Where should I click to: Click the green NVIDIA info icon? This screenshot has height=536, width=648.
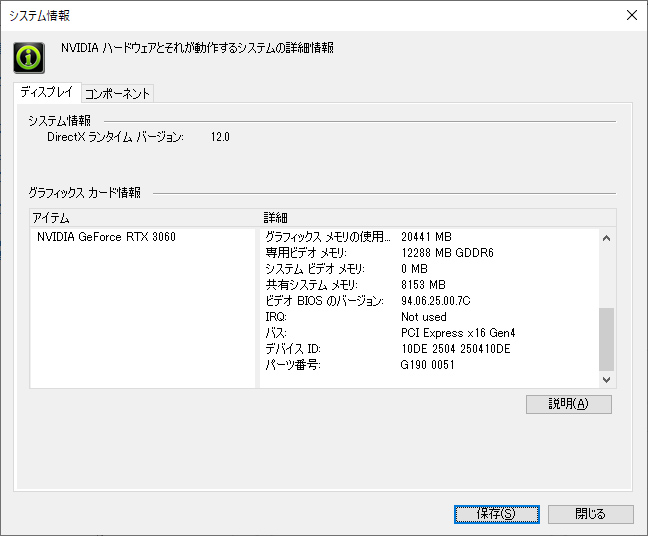(x=29, y=58)
